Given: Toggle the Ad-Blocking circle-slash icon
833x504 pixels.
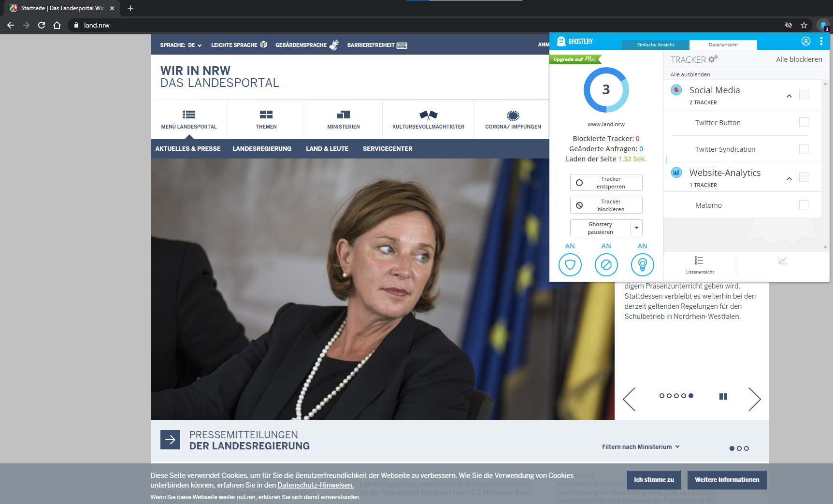Looking at the screenshot, I should (x=606, y=265).
